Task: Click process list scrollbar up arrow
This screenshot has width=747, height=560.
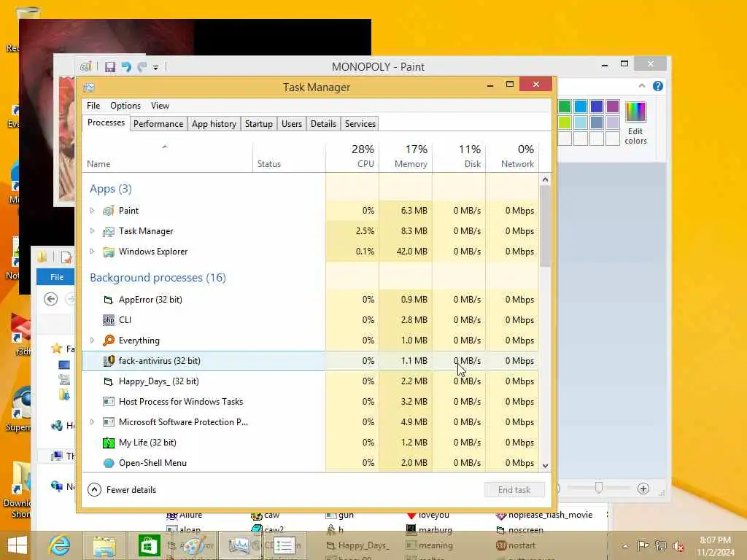Action: [x=545, y=180]
